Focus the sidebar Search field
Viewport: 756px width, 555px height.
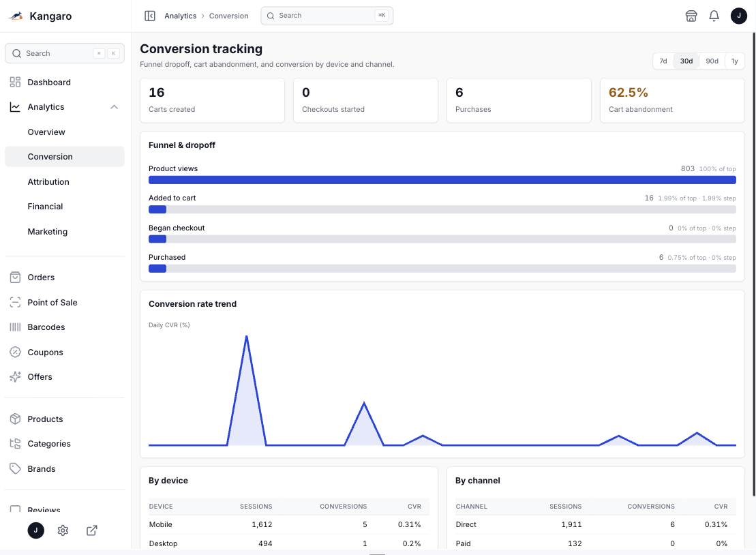coord(65,54)
